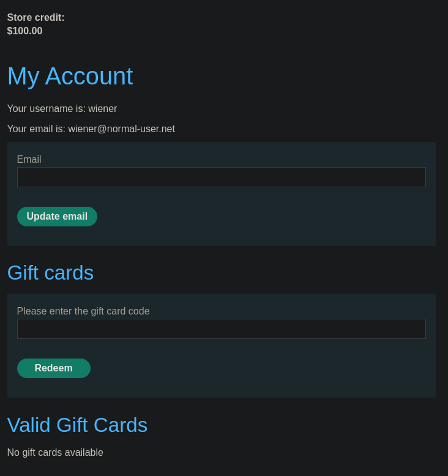Click the Store credit label
The height and width of the screenshot is (476, 448).
pos(36,18)
